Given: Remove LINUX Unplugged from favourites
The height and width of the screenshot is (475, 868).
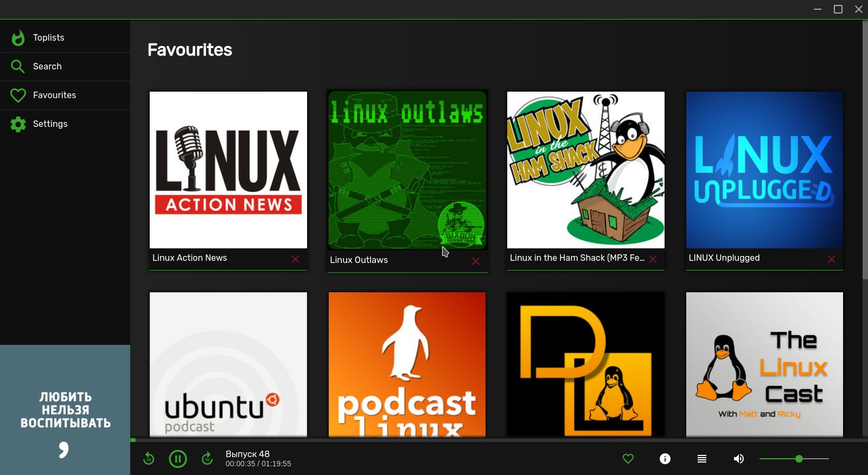Looking at the screenshot, I should tap(832, 259).
